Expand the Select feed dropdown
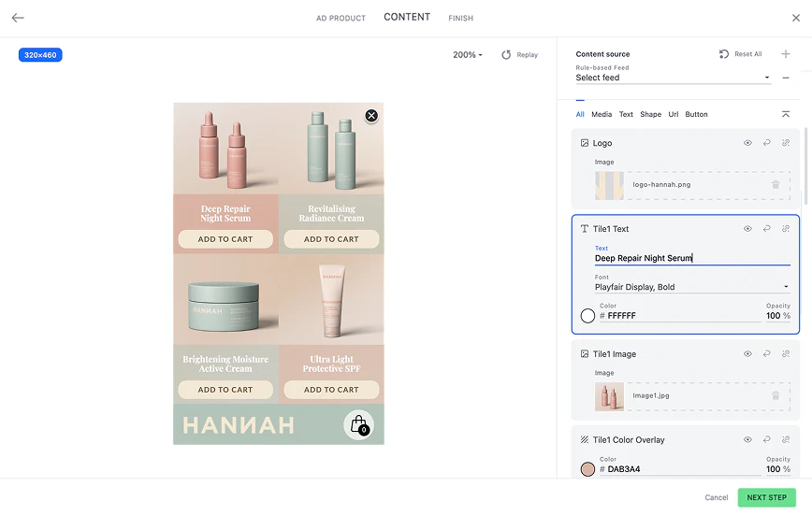The image size is (812, 515). (674, 79)
